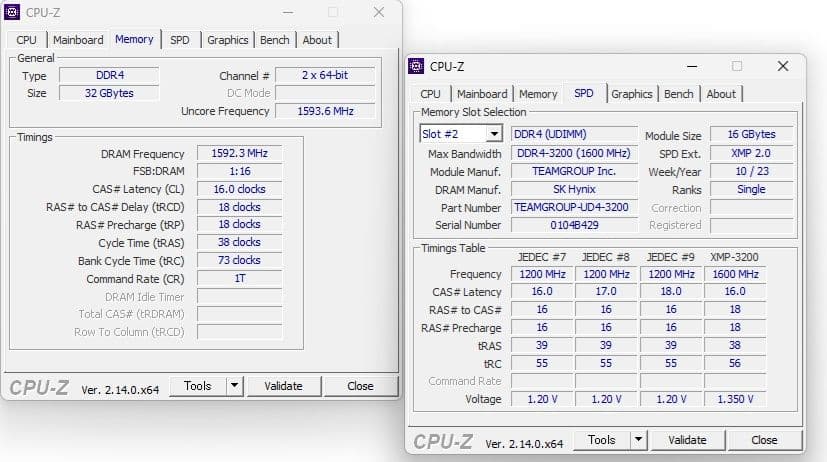Click the DDR4 memory type field
This screenshot has height=462, width=827.
tap(109, 75)
